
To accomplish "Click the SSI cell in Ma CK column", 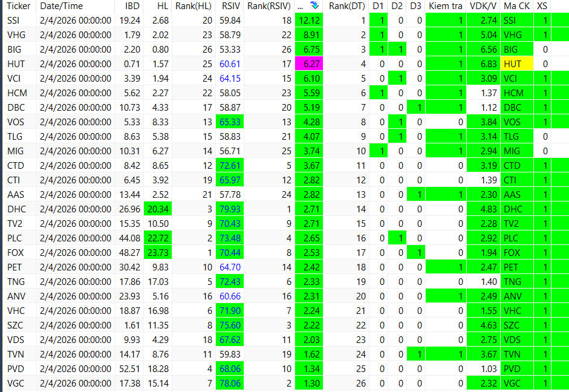I will 517,21.
